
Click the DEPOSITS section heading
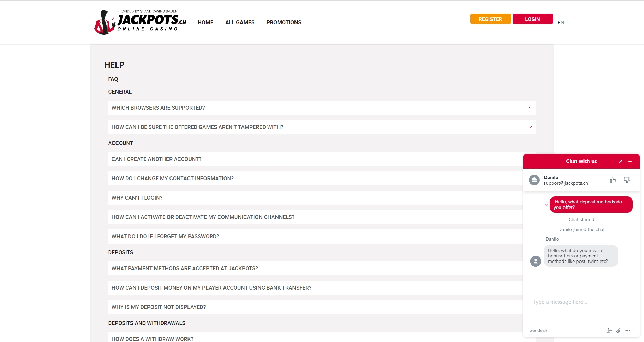(121, 252)
